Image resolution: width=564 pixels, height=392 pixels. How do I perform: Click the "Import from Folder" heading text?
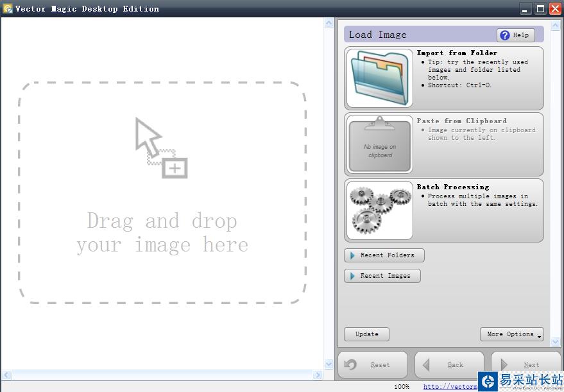[x=457, y=53]
